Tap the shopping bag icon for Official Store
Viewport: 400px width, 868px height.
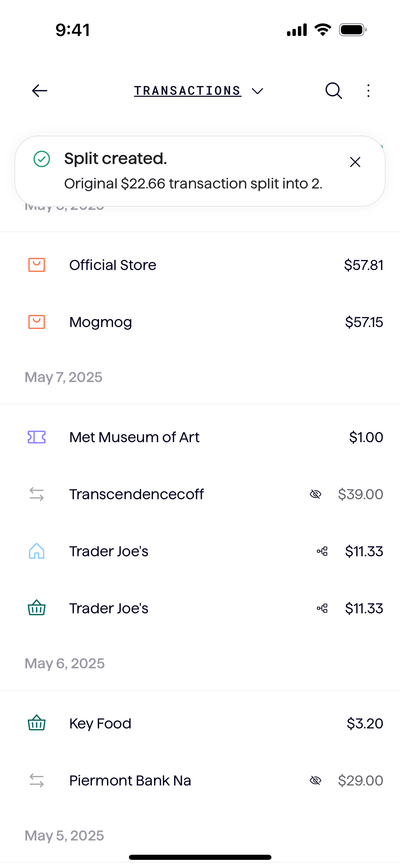coord(37,265)
